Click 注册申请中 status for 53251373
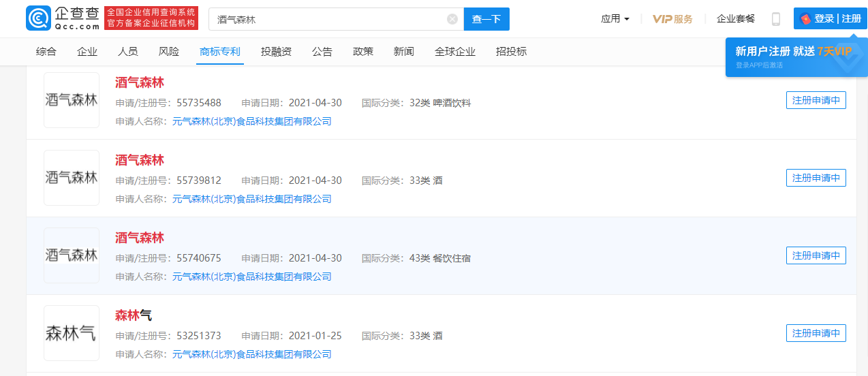Screen dimensions: 868x376 (x=816, y=333)
